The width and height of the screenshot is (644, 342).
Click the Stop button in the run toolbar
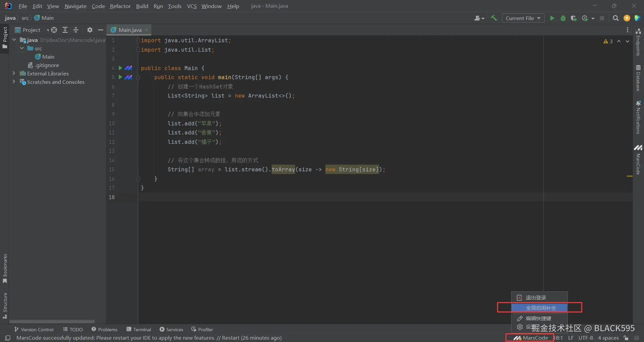pyautogui.click(x=602, y=18)
